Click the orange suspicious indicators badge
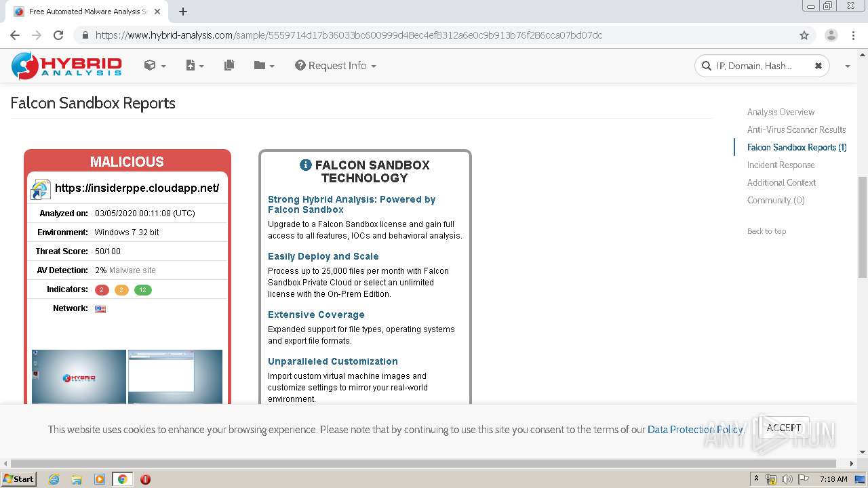868x488 pixels. [x=121, y=290]
